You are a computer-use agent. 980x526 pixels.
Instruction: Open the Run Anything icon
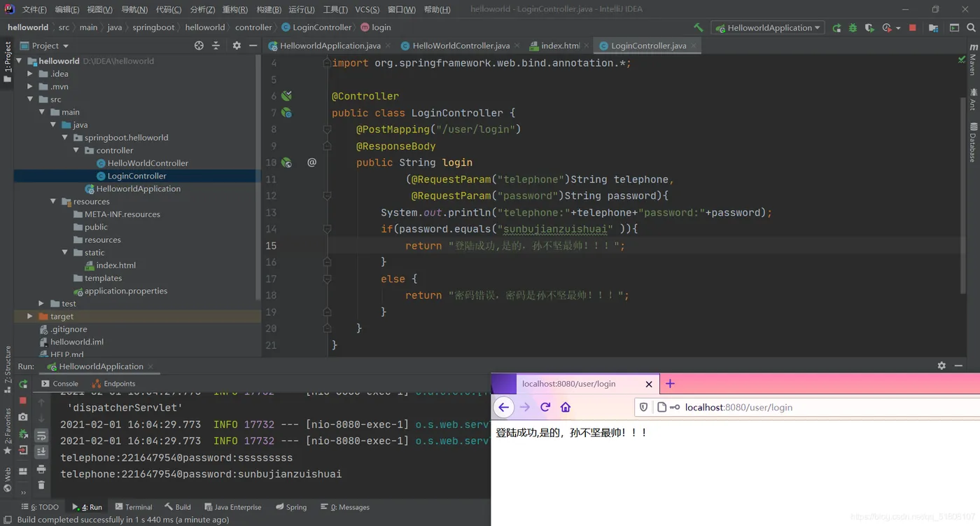pyautogui.click(x=954, y=28)
